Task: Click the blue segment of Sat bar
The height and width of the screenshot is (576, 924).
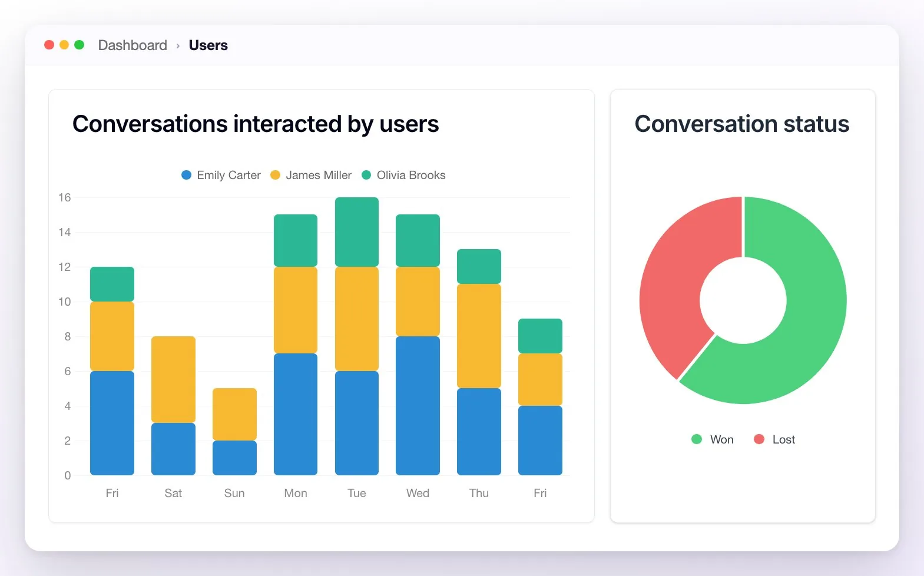Action: pos(173,449)
